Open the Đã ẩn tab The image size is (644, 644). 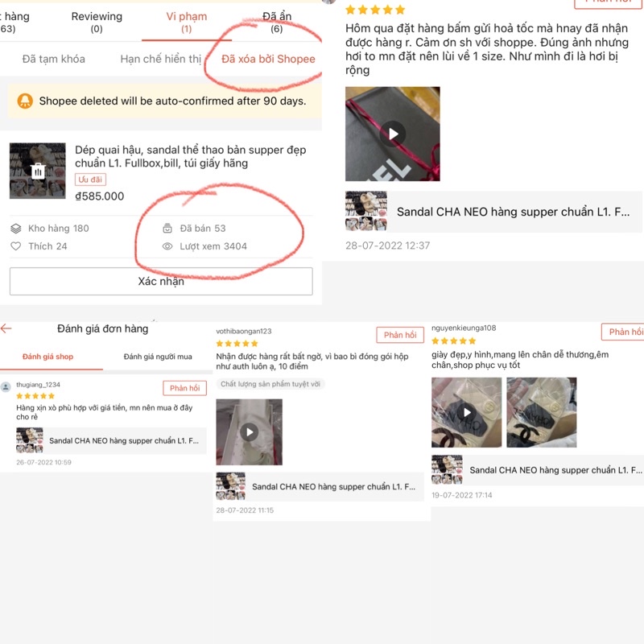(276, 22)
